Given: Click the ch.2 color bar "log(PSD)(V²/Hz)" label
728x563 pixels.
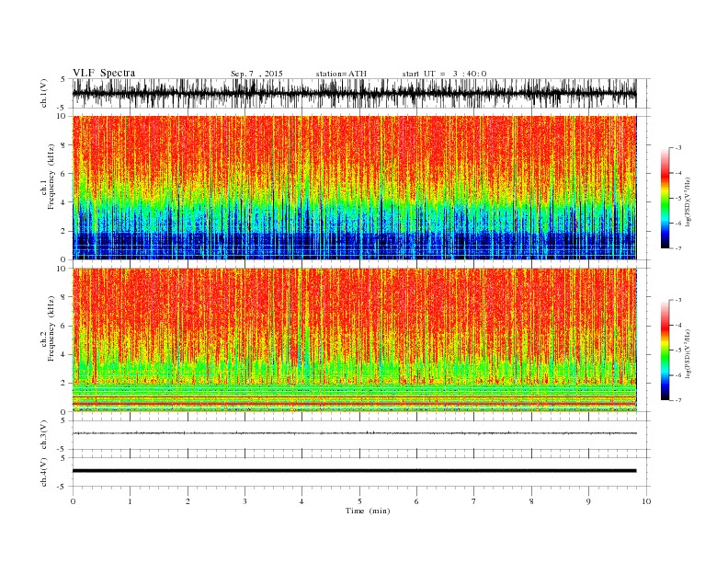Looking at the screenshot, I should click(x=688, y=353).
